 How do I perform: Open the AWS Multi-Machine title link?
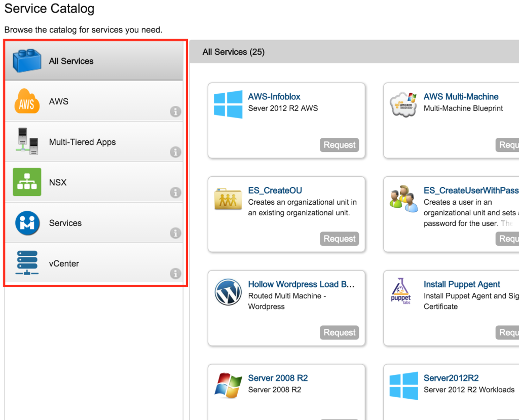(461, 97)
